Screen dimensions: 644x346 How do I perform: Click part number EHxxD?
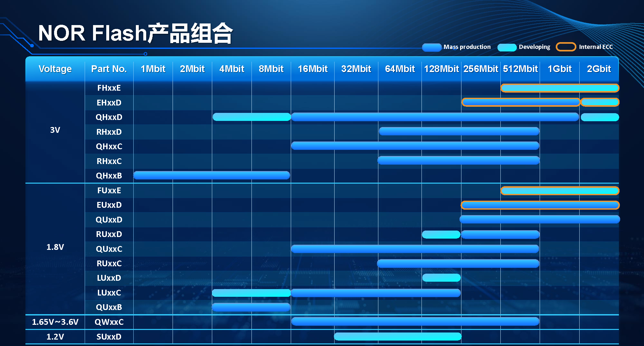[x=109, y=103]
